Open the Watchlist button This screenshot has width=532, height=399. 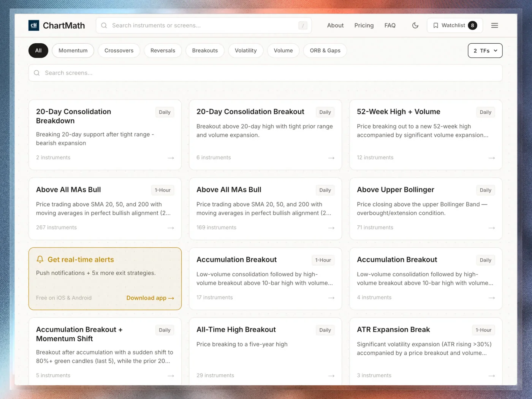point(455,25)
